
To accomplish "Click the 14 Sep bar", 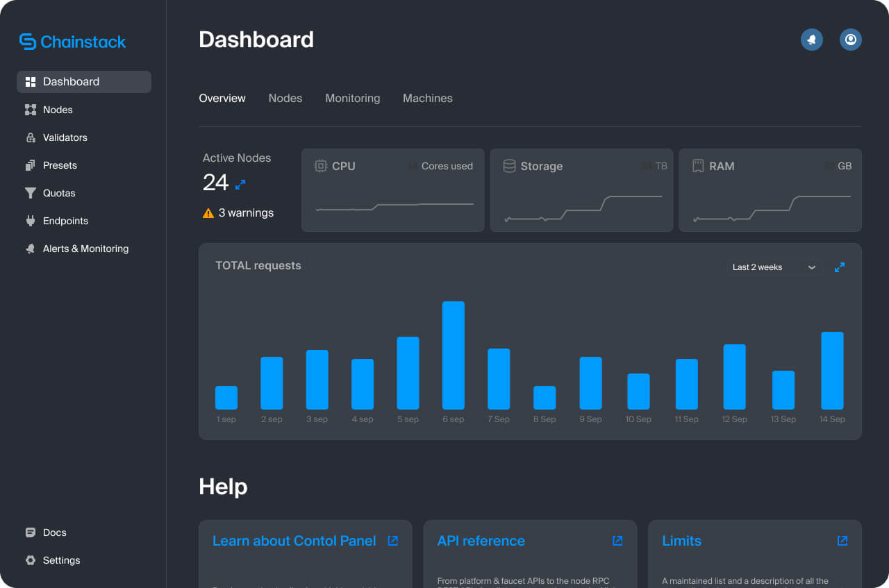I will (x=832, y=371).
